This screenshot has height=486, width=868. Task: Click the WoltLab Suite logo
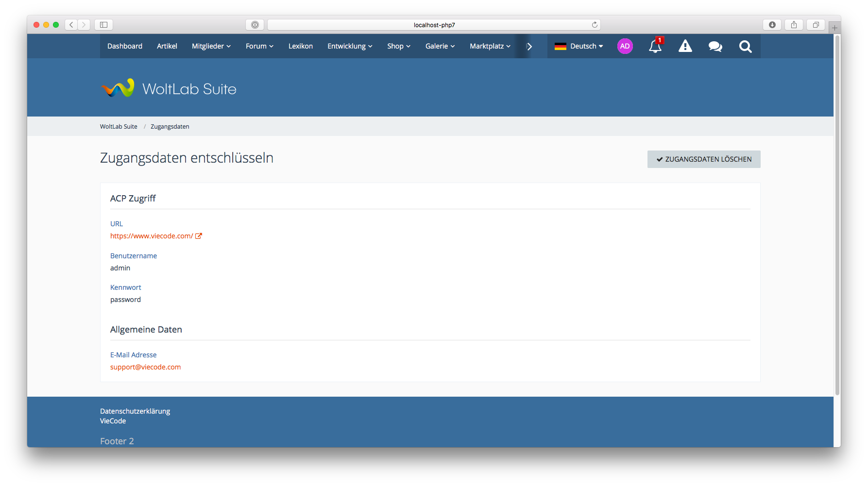(169, 89)
